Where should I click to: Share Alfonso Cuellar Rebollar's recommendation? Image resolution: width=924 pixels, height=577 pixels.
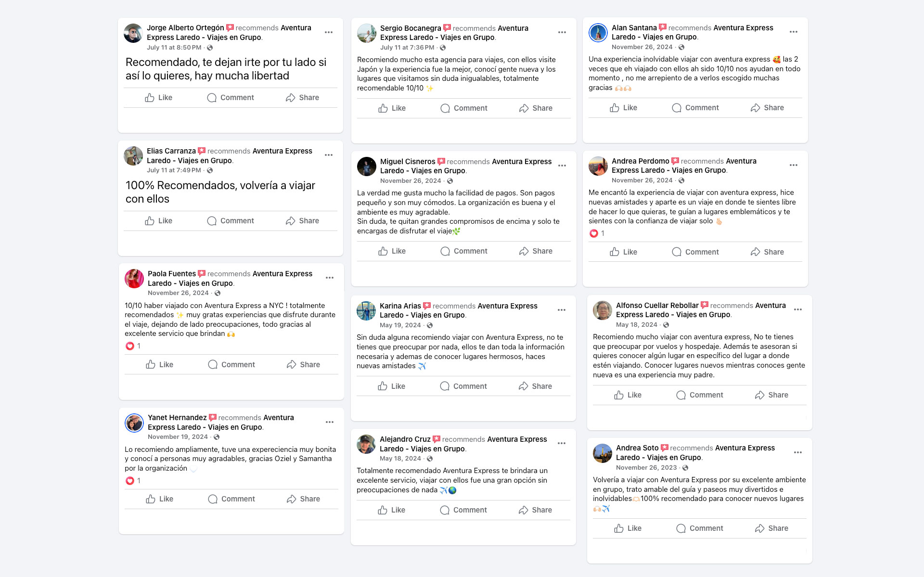(x=771, y=395)
